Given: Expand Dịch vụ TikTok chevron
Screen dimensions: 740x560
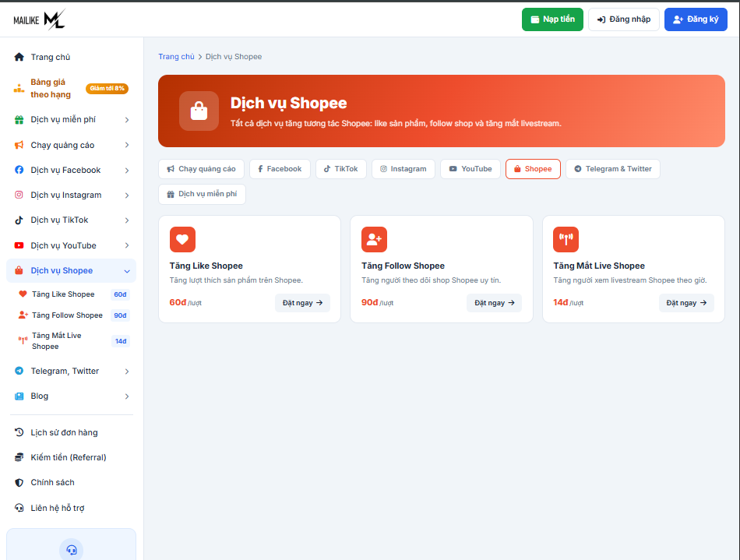Looking at the screenshot, I should tap(127, 220).
